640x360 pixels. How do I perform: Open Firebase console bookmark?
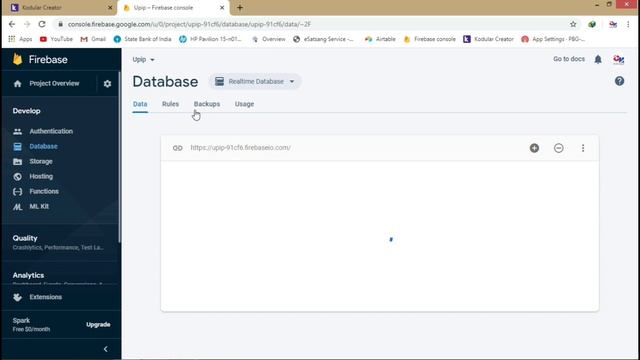point(430,39)
